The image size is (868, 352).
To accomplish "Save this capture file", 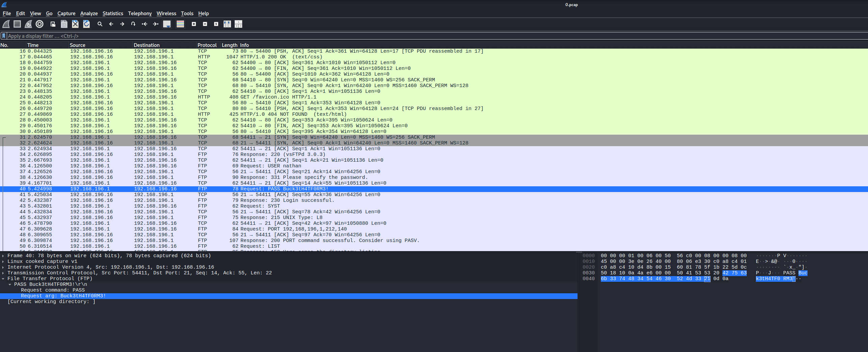I will coord(64,24).
